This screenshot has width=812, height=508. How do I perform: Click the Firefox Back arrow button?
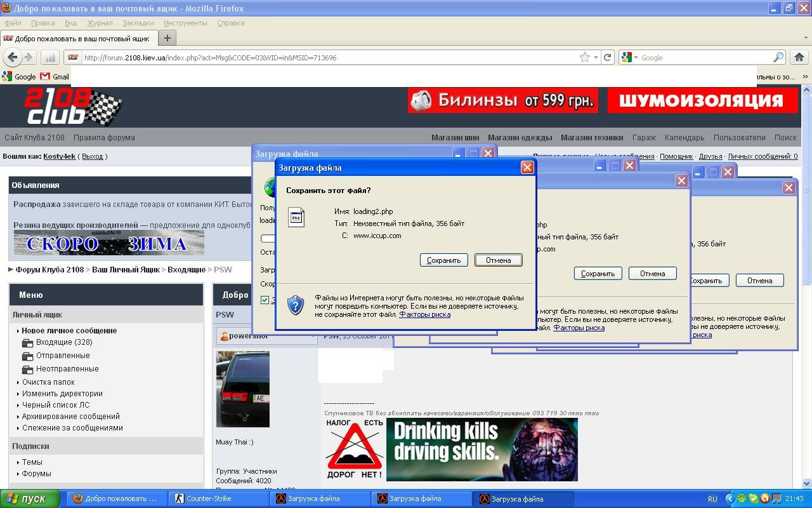(x=12, y=57)
